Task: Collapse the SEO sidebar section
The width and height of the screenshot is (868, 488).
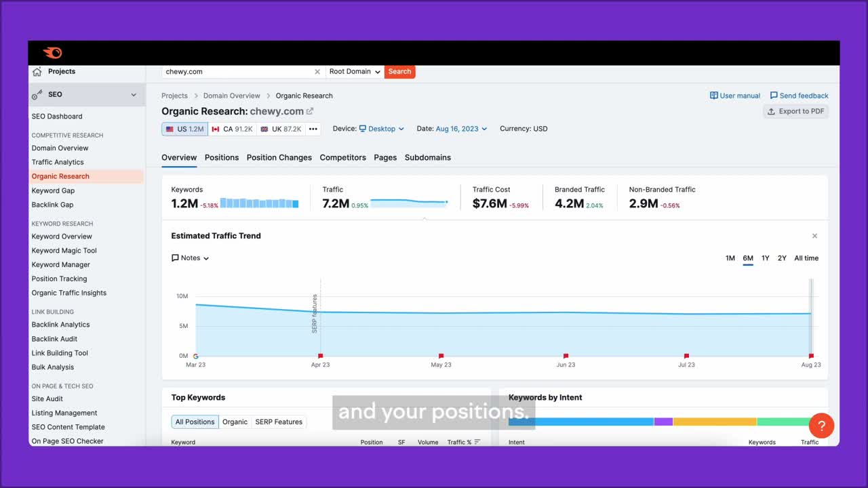Action: point(134,95)
